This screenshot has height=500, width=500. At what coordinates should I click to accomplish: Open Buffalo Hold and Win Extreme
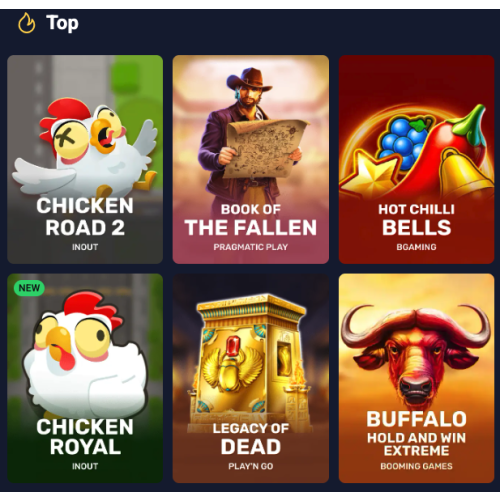tap(416, 378)
